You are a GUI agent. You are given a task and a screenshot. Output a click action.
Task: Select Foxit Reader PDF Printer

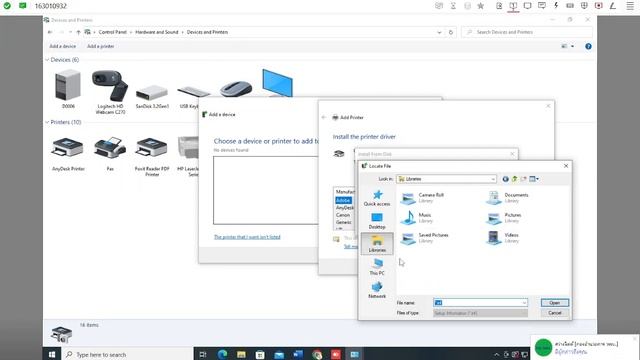(x=152, y=157)
